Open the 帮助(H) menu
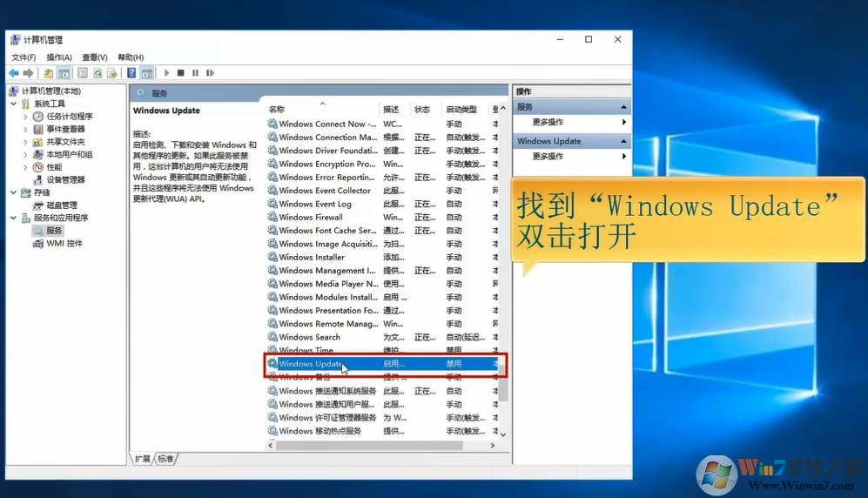 (x=131, y=57)
